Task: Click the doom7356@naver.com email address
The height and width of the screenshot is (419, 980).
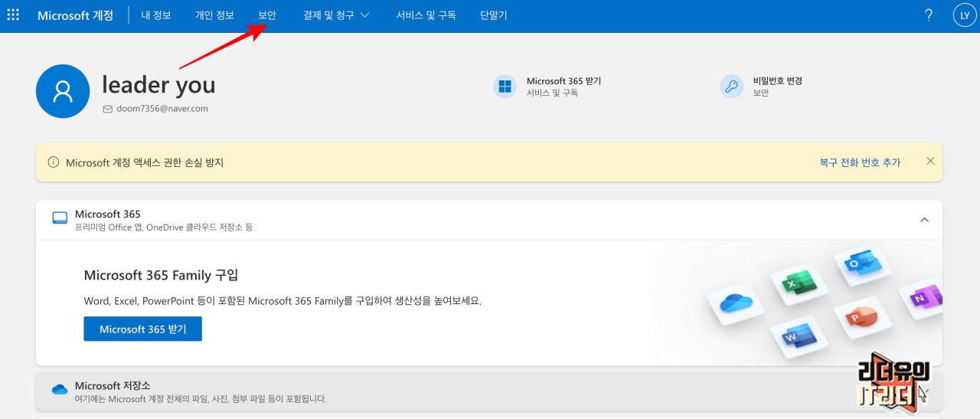Action: (x=162, y=109)
